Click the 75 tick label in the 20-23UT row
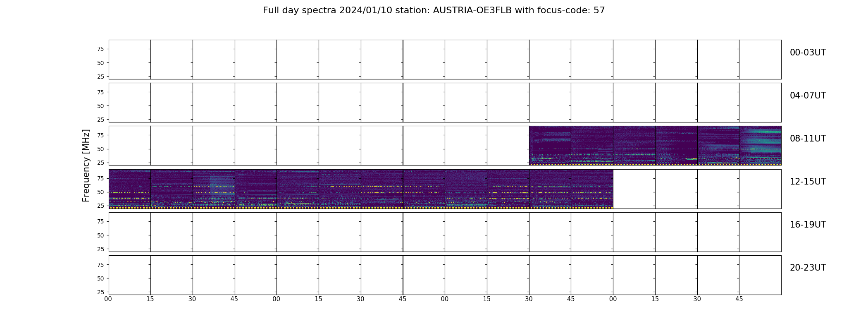This screenshot has height=331, width=868. pos(100,265)
